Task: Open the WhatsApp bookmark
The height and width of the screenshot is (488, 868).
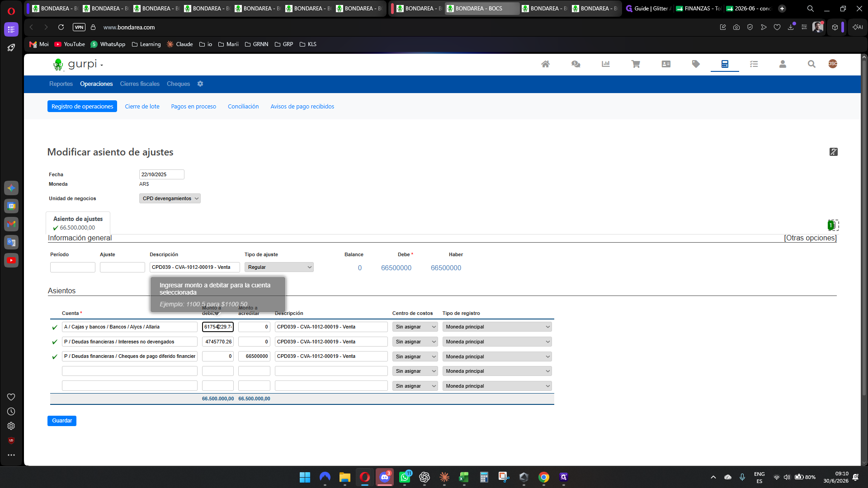Action: point(108,44)
